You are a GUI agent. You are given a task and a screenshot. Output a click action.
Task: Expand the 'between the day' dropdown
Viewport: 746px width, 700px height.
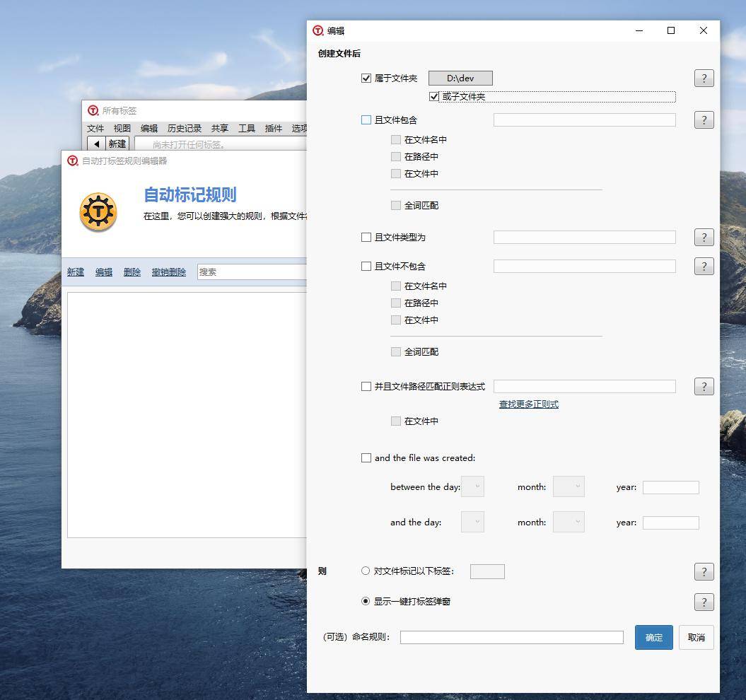click(472, 487)
